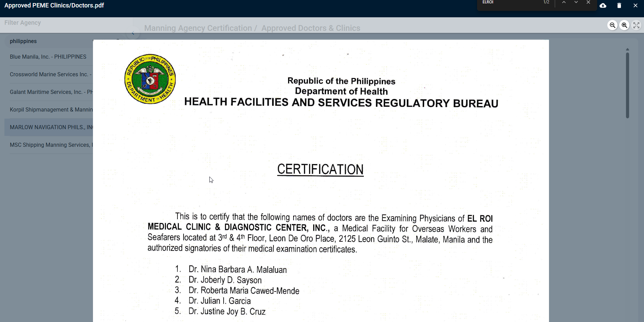Collapse the agency sidebar with the chevron

point(133,33)
